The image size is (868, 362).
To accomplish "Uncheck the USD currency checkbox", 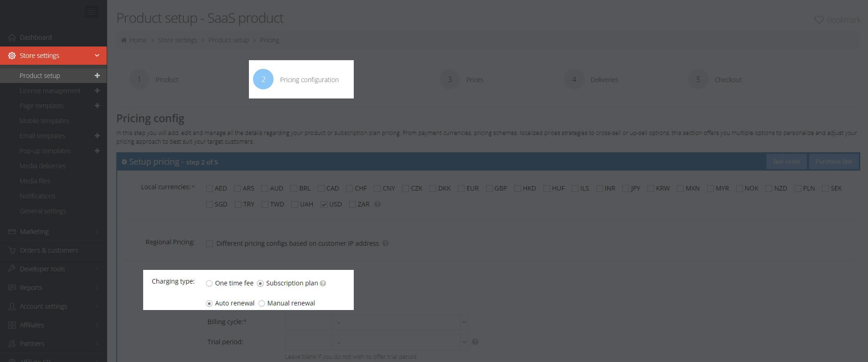I will point(324,205).
